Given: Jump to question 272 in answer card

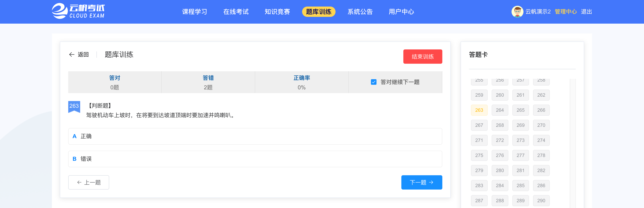Looking at the screenshot, I should click(x=500, y=140).
